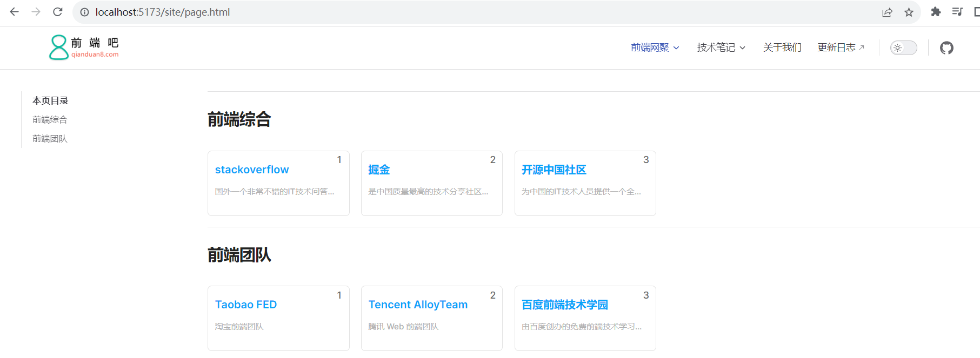Open the 关于我们 nav item
Viewport: 980px width, 358px height.
[782, 48]
